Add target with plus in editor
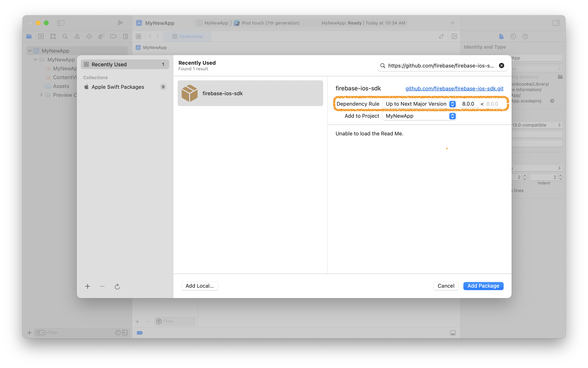The height and width of the screenshot is (368, 588). tap(137, 322)
